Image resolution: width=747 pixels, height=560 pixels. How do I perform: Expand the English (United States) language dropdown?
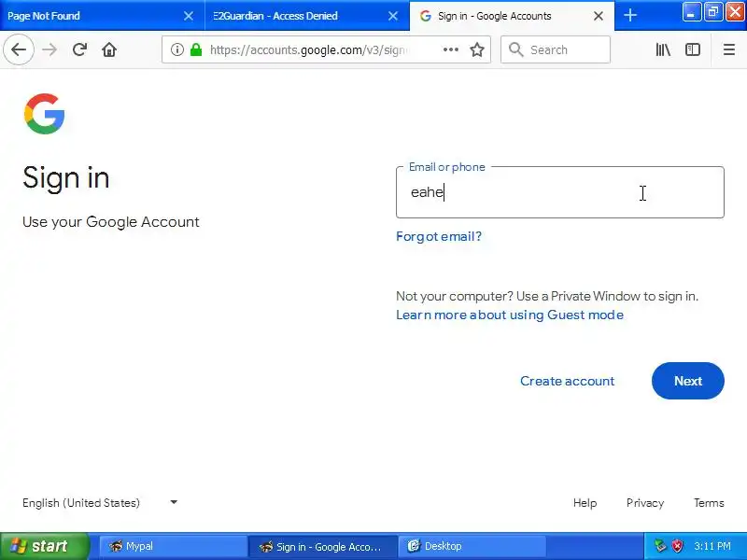pyautogui.click(x=100, y=503)
